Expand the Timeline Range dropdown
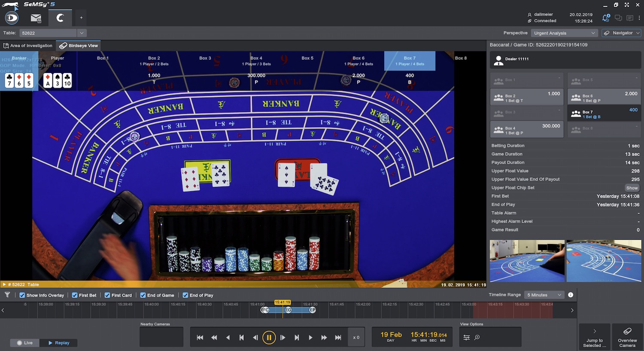 544,295
